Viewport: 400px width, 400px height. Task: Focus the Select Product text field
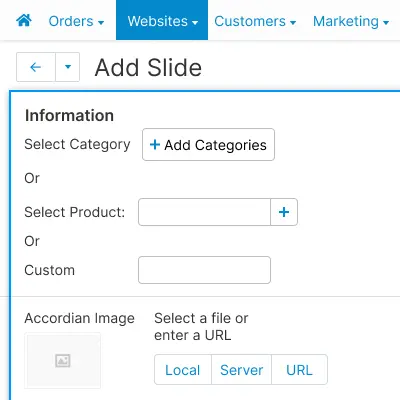pyautogui.click(x=204, y=212)
